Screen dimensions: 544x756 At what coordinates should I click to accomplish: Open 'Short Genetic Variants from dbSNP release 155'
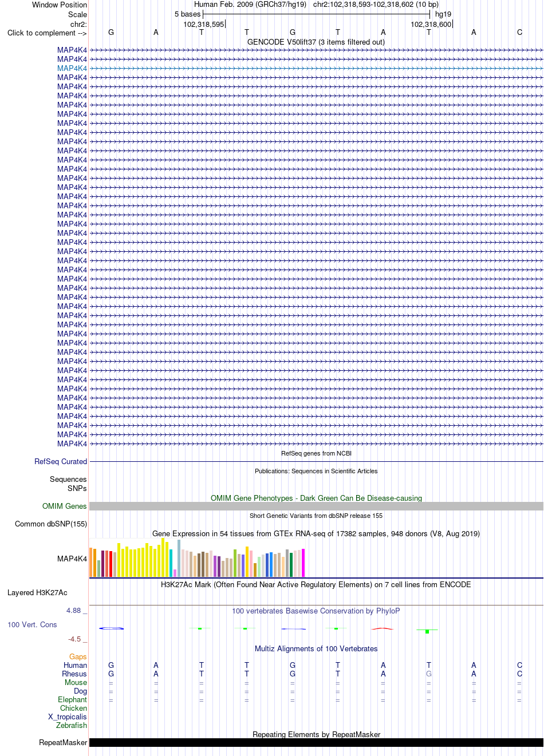point(316,516)
